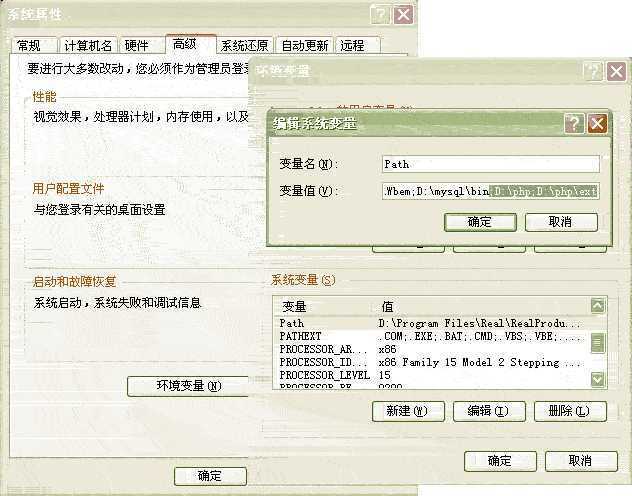Click the scroll up arrow in system variables list

[x=597, y=306]
